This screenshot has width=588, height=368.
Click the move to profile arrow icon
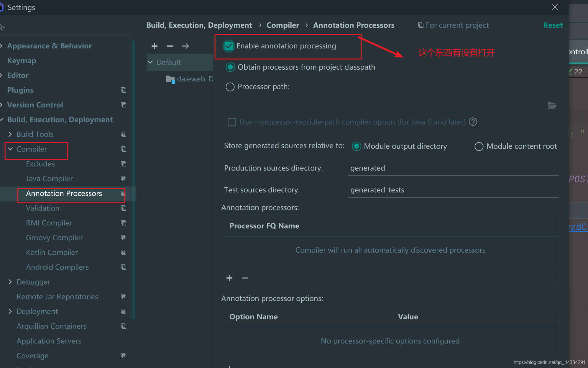[x=185, y=46]
